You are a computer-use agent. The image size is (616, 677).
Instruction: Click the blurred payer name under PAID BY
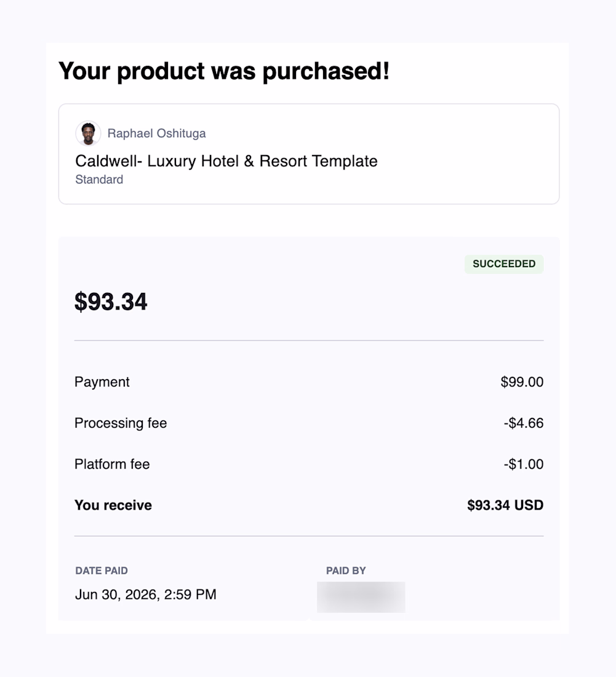coord(361,597)
